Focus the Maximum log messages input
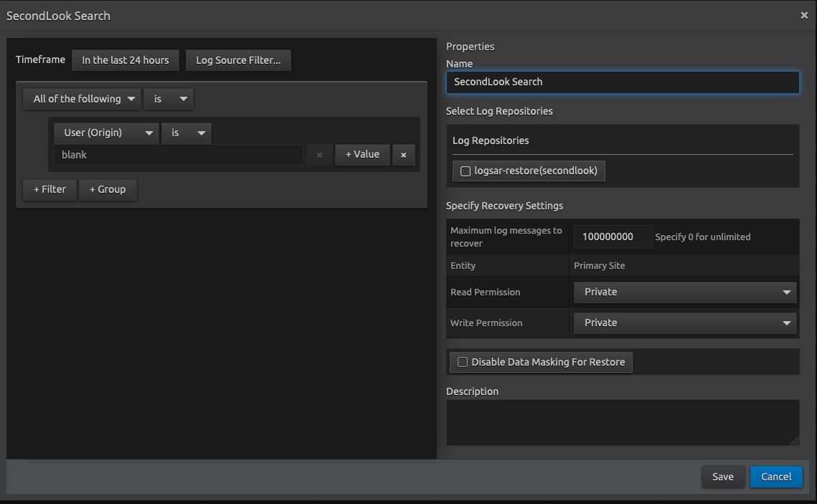 tap(612, 237)
